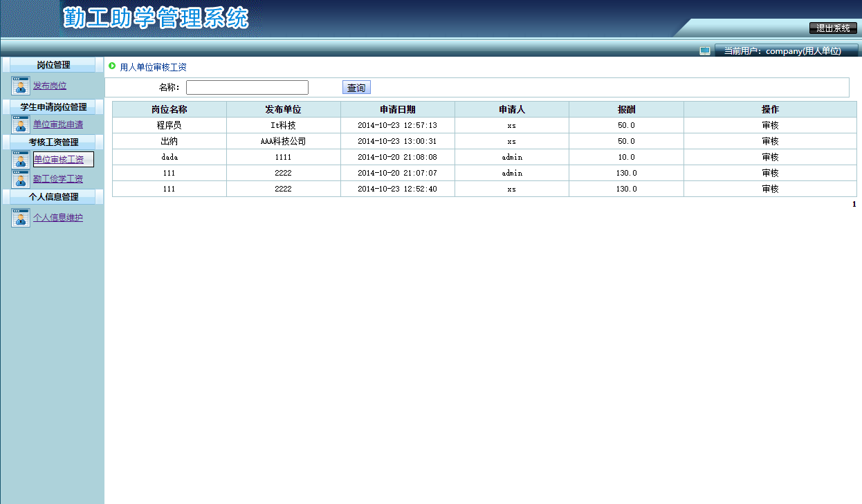Click the monitor icon near 当前用户 label
Viewport: 862px width, 504px height.
coord(705,49)
